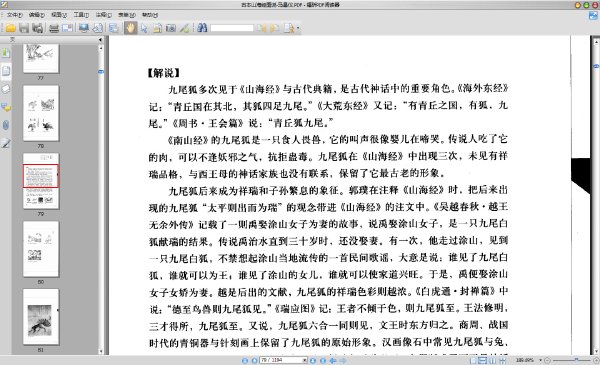The width and height of the screenshot is (600, 365).
Task: Select page 78 thumbnail with four drawings
Action: coord(41,113)
